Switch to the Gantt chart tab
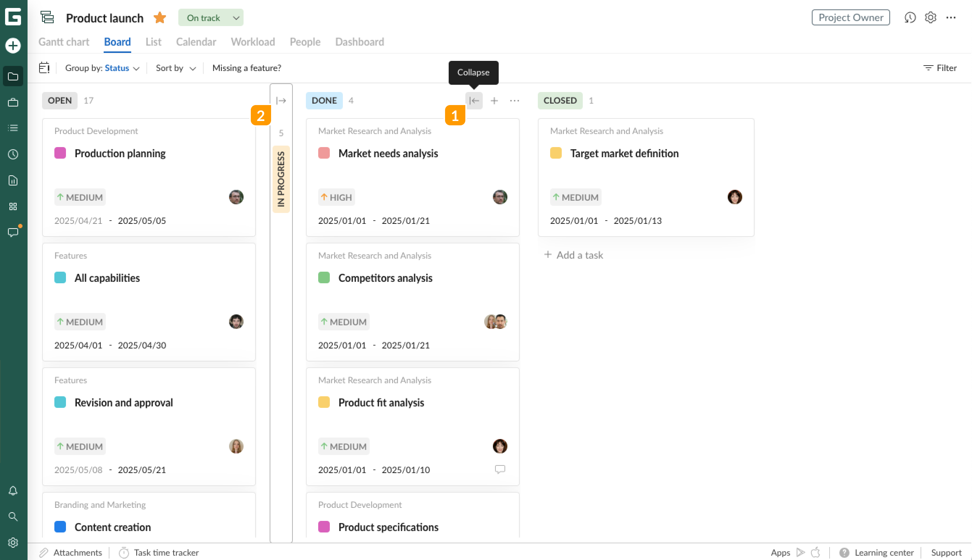Viewport: 972px width, 560px height. pyautogui.click(x=63, y=42)
